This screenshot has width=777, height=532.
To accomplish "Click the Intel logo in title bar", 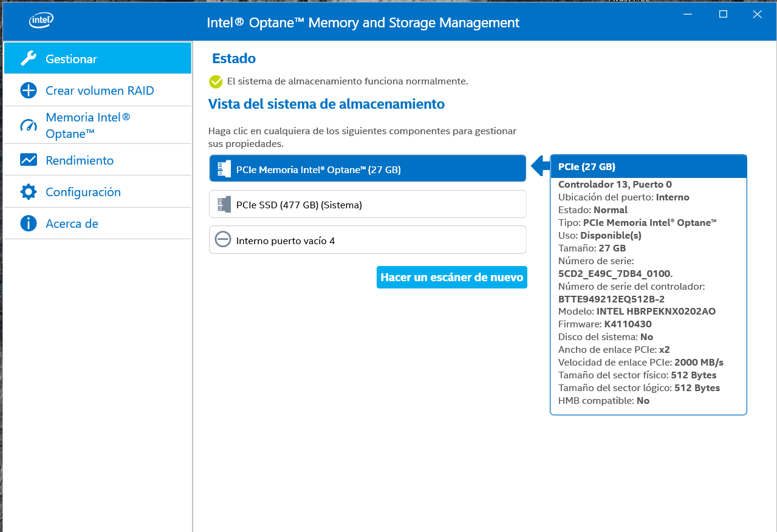I will [41, 21].
